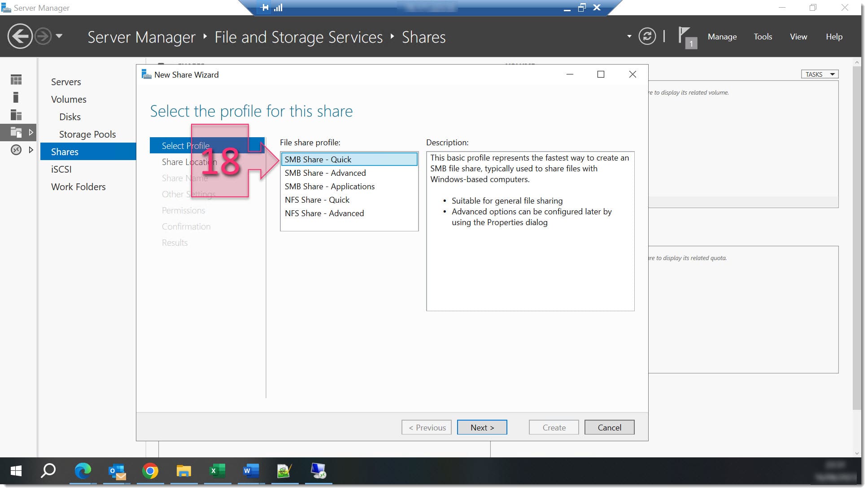Viewport: 868px width, 491px height.
Task: Open the Help menu
Action: pyautogui.click(x=834, y=37)
